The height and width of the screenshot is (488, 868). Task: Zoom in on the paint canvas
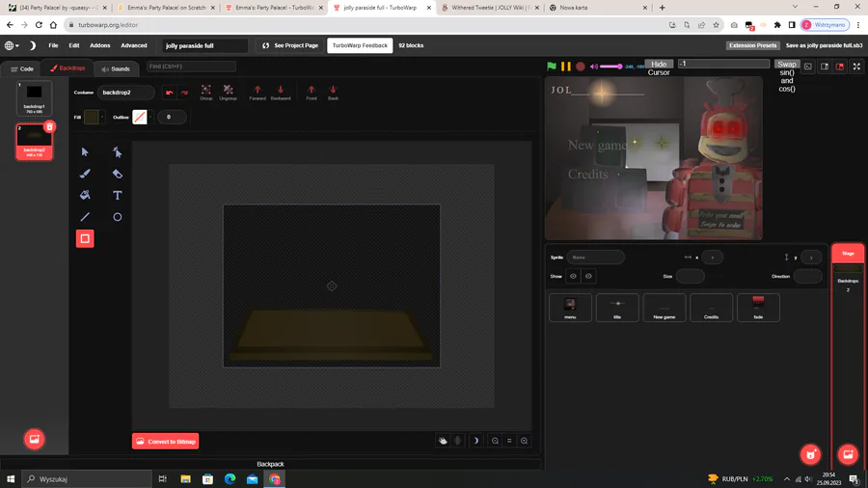point(525,441)
